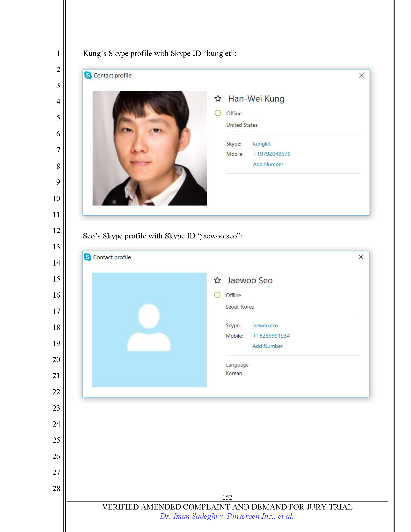Call mobile number +19792048576
The width and height of the screenshot is (411, 532).
pyautogui.click(x=272, y=154)
